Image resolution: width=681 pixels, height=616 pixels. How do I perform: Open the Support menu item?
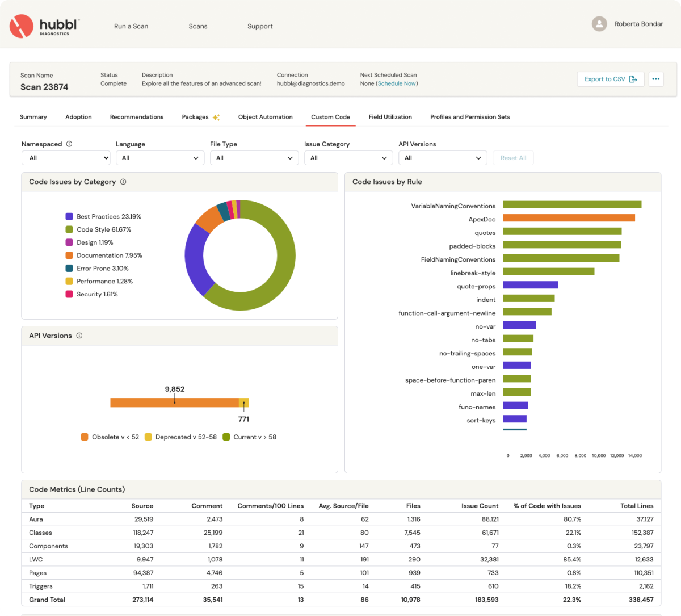pos(260,26)
